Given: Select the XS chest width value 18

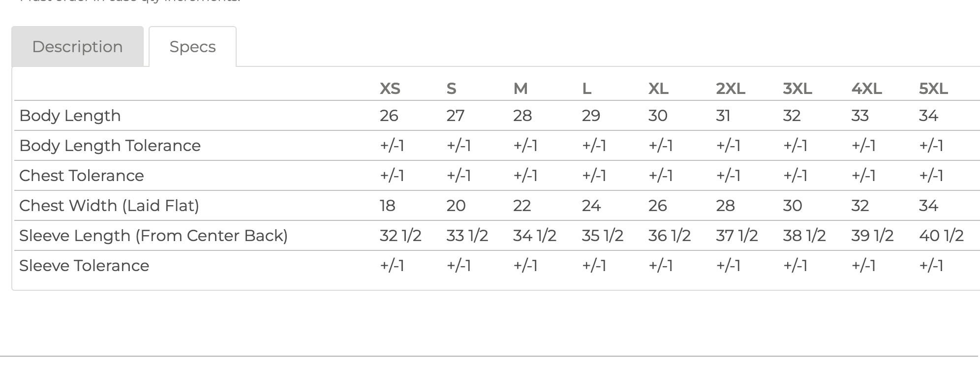Looking at the screenshot, I should pyautogui.click(x=387, y=206).
